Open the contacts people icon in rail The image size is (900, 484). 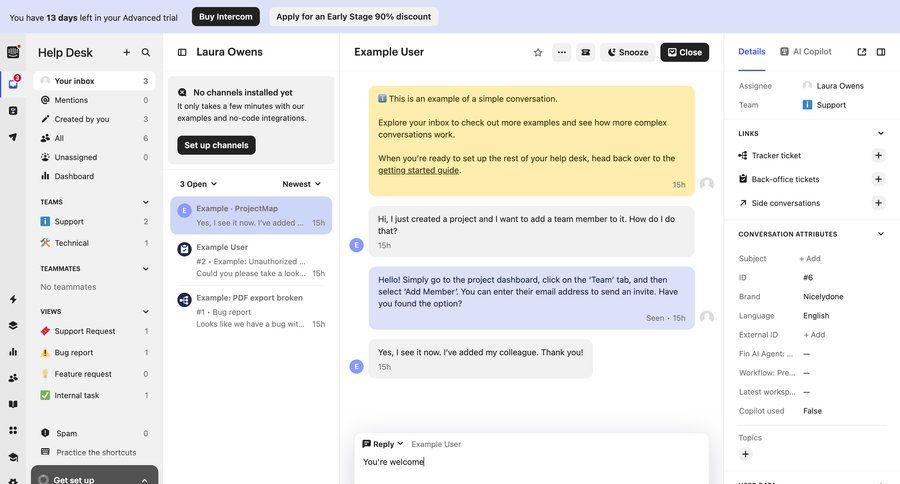click(13, 378)
